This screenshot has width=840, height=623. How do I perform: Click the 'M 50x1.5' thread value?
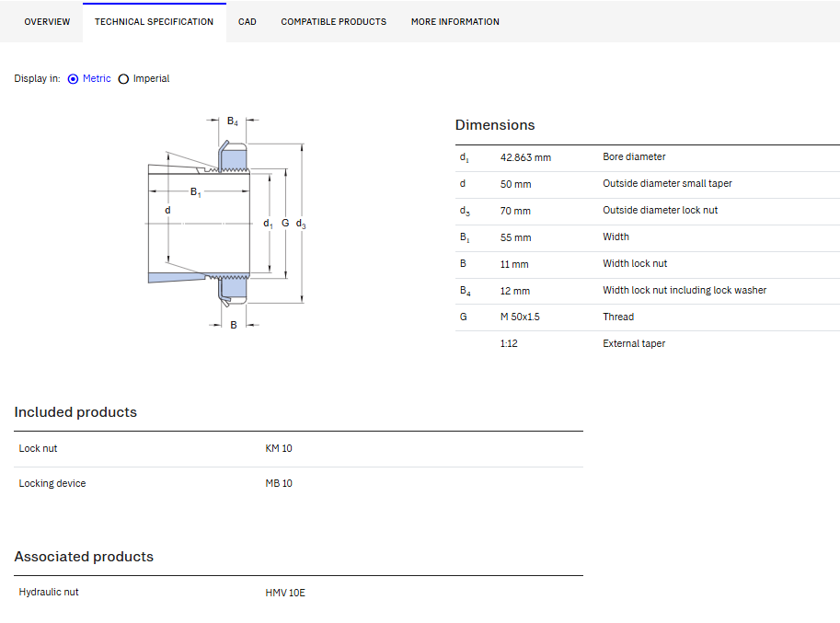pyautogui.click(x=520, y=317)
